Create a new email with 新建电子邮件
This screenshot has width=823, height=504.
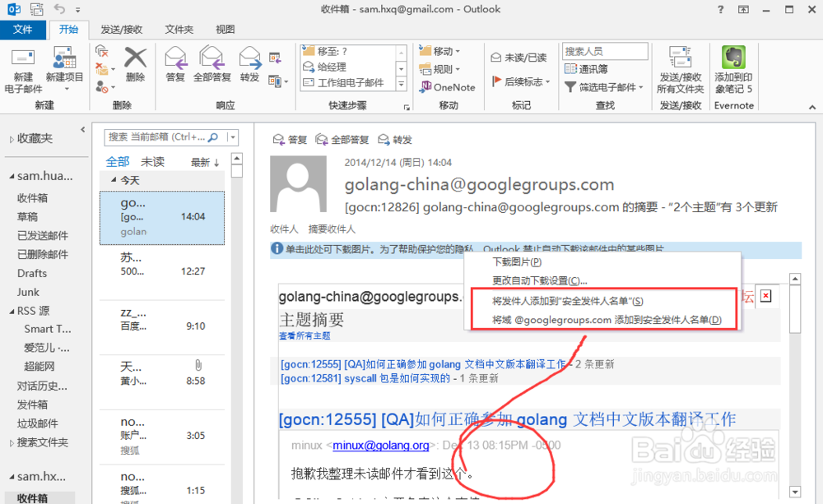23,71
